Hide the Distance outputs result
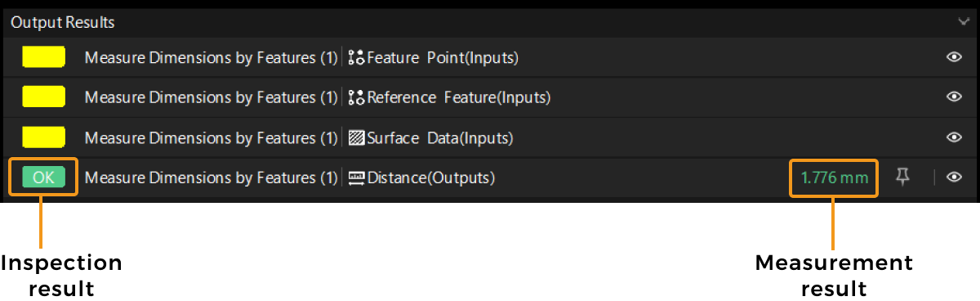 (x=953, y=177)
